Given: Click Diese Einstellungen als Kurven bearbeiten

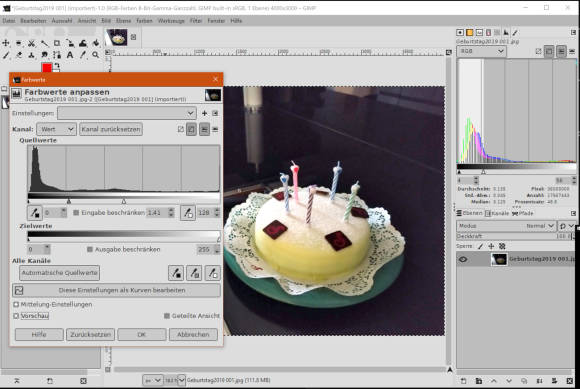Looking at the screenshot, I should (117, 290).
